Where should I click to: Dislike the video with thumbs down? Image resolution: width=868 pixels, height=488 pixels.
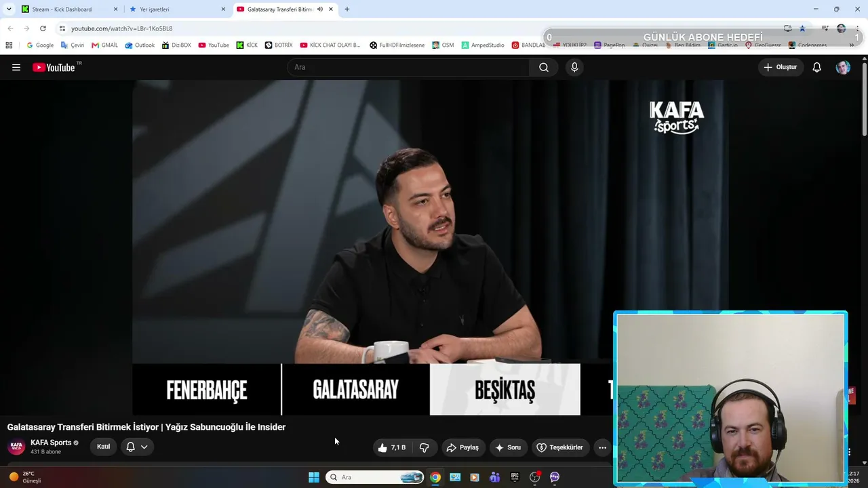pos(425,447)
